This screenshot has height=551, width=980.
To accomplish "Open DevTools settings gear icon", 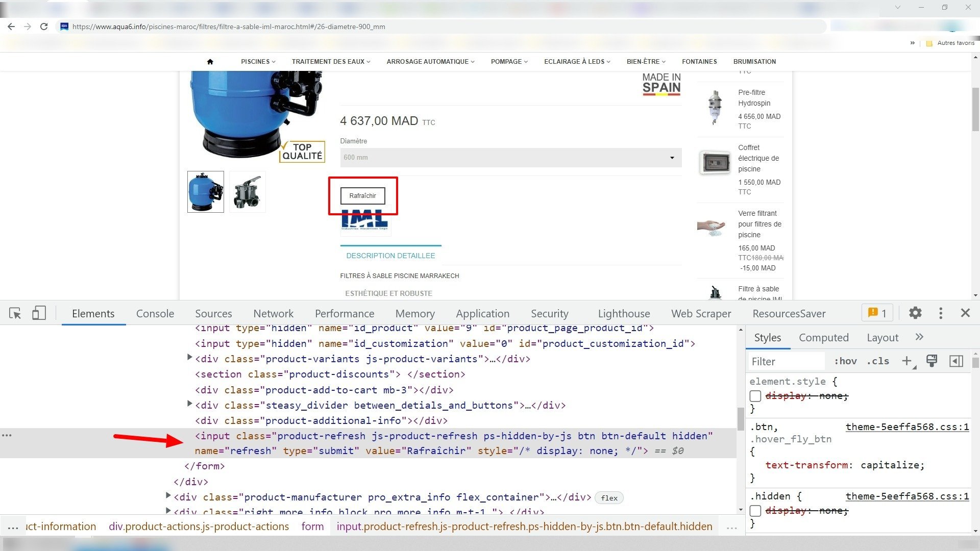I will click(x=915, y=313).
